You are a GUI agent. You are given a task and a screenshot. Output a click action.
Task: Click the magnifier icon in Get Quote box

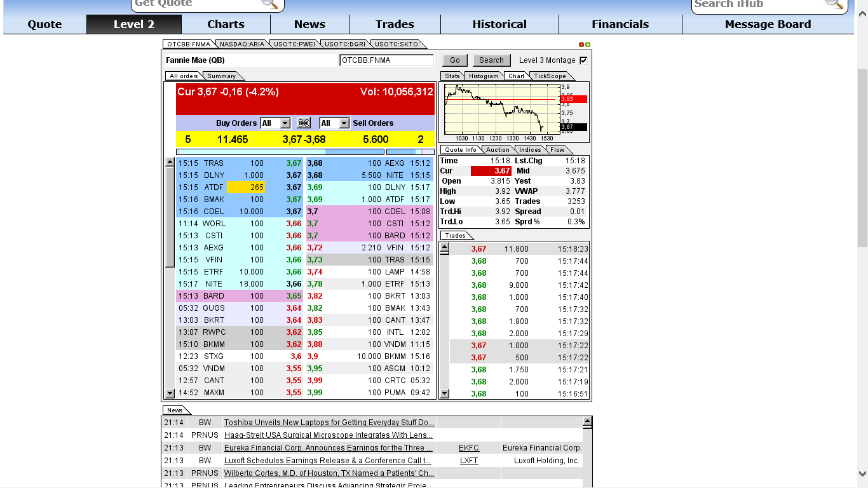pyautogui.click(x=270, y=4)
